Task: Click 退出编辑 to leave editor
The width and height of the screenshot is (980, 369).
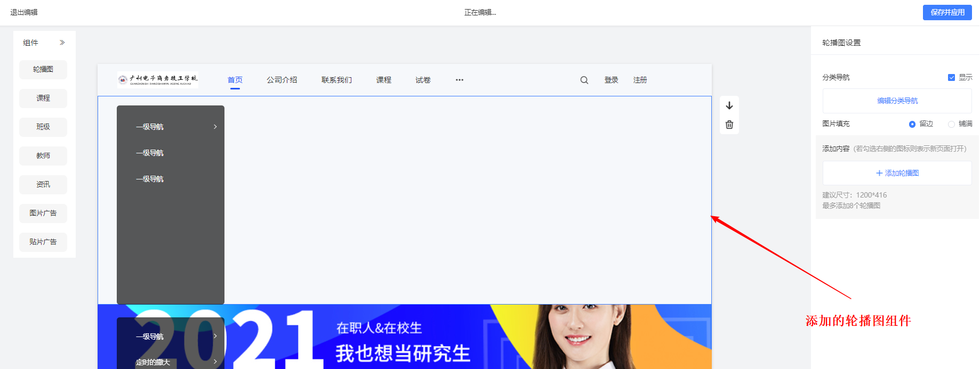Action: [x=24, y=12]
